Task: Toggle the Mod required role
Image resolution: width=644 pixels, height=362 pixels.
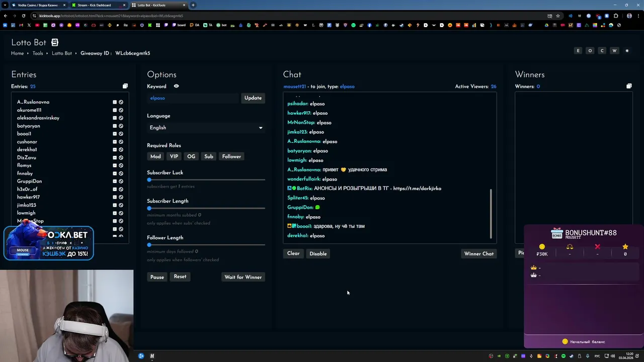Action: click(155, 156)
